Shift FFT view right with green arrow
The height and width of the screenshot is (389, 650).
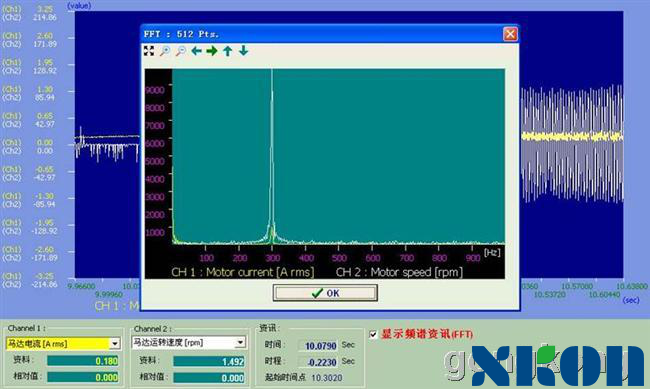pyautogui.click(x=212, y=51)
